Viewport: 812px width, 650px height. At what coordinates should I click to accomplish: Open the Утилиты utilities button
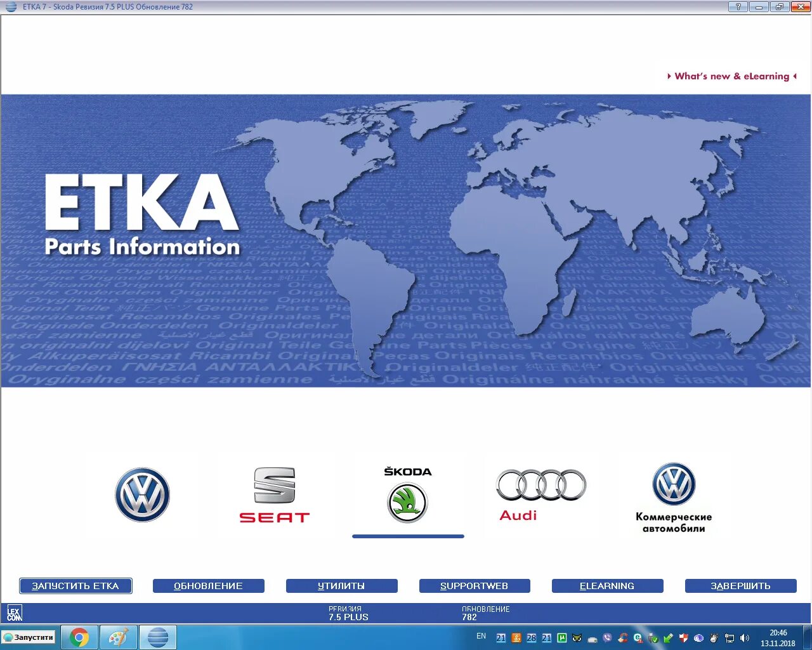coord(341,586)
